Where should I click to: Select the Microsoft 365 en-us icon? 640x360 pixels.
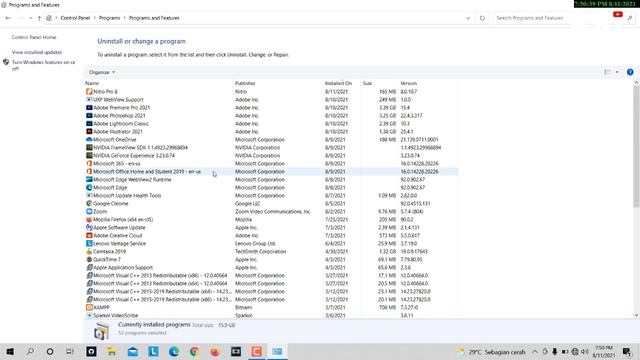[x=89, y=163]
